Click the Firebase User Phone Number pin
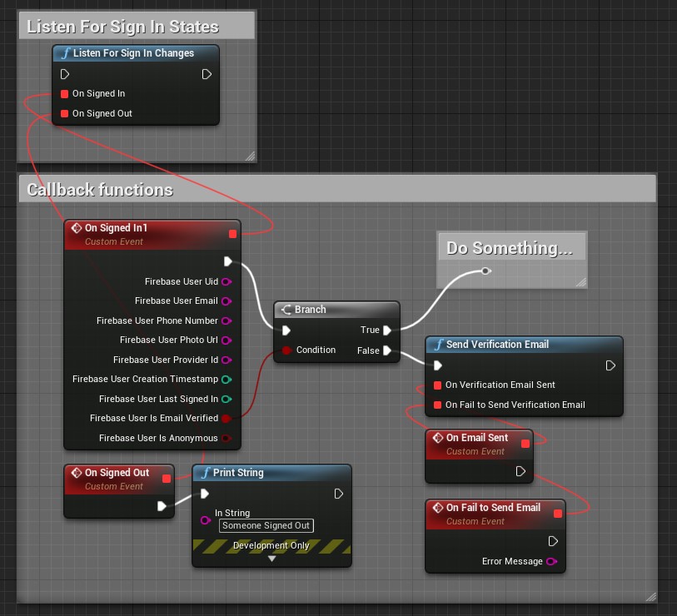 click(x=226, y=320)
